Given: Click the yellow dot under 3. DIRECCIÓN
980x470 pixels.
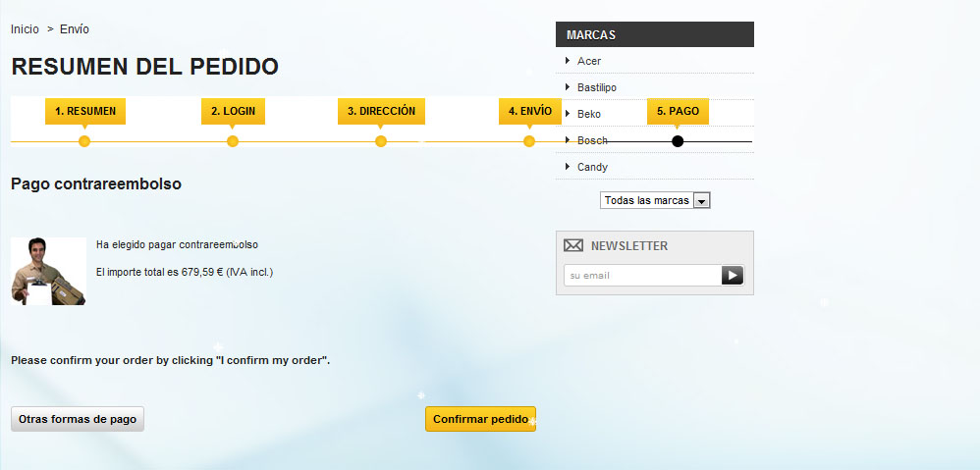Looking at the screenshot, I should [x=381, y=141].
